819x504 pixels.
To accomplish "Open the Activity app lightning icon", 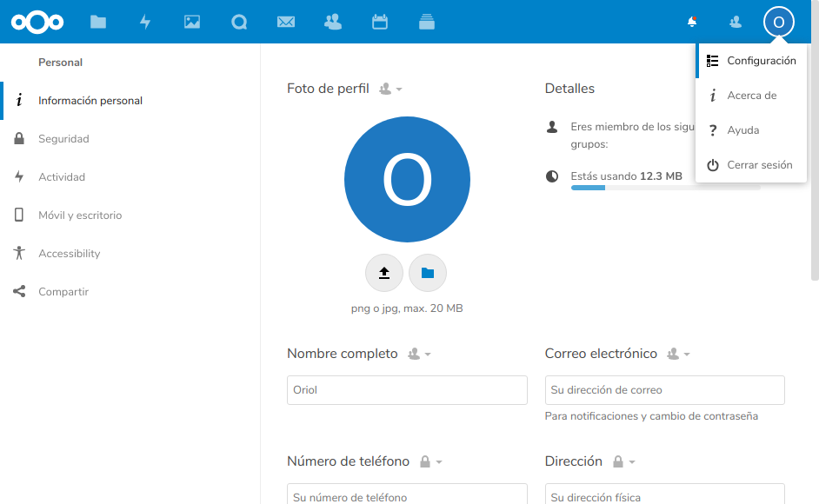I will [145, 22].
